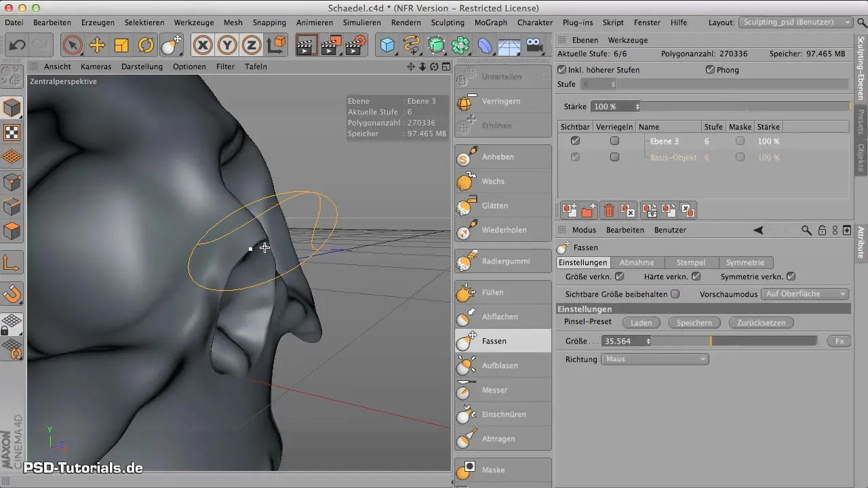Open the Sculpting-Ebenen side tab
The height and width of the screenshot is (488, 868).
[x=861, y=67]
